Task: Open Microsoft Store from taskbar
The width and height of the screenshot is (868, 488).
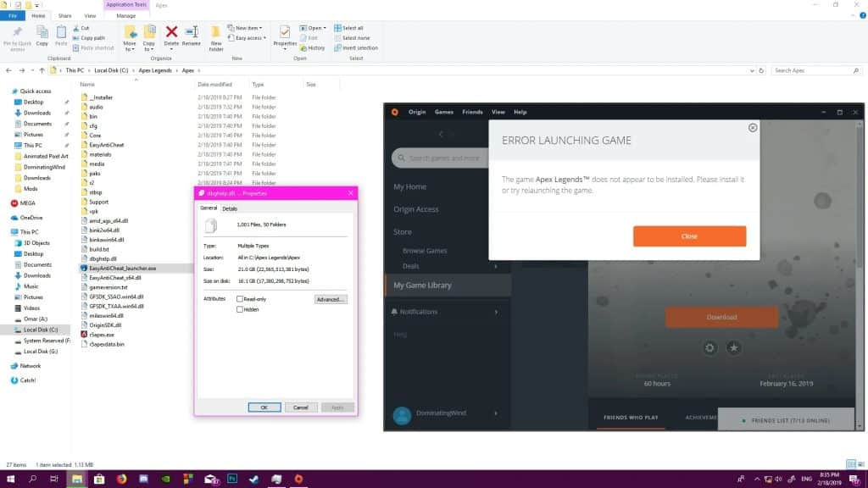Action: tap(99, 480)
